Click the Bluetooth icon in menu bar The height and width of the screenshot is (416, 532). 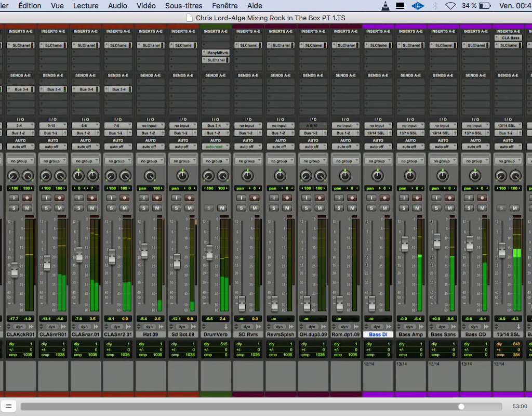(x=435, y=6)
